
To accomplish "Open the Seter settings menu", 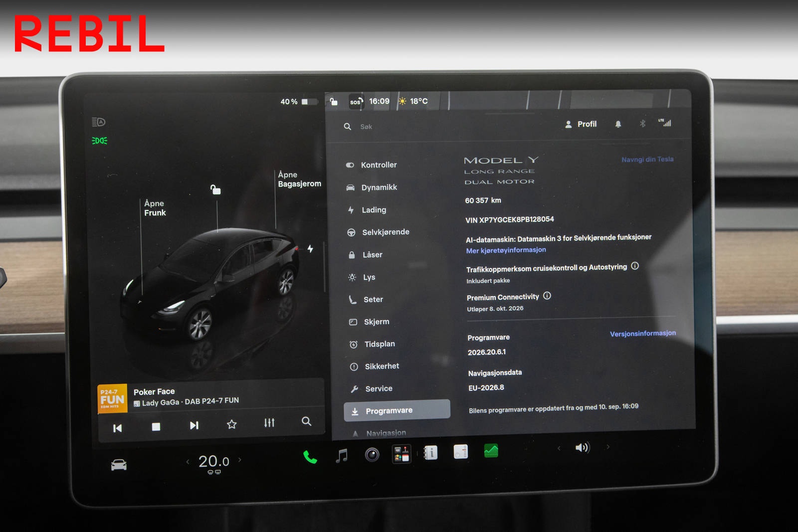I will coord(366,300).
